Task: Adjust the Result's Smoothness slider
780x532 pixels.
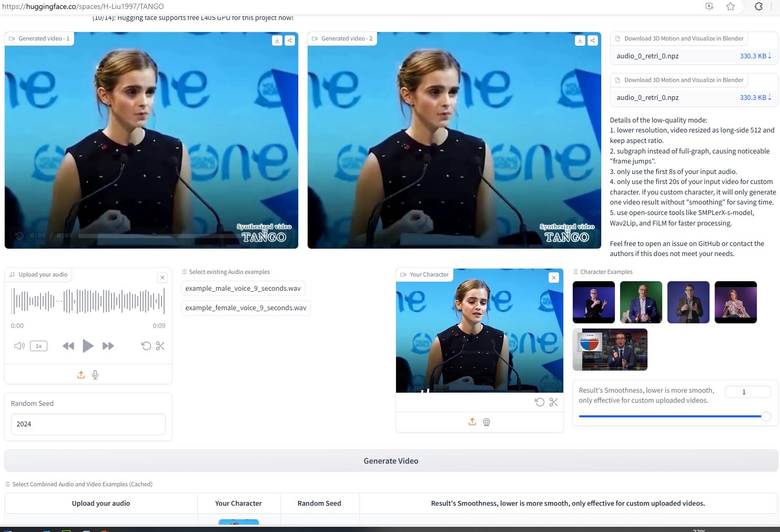Action: 766,416
